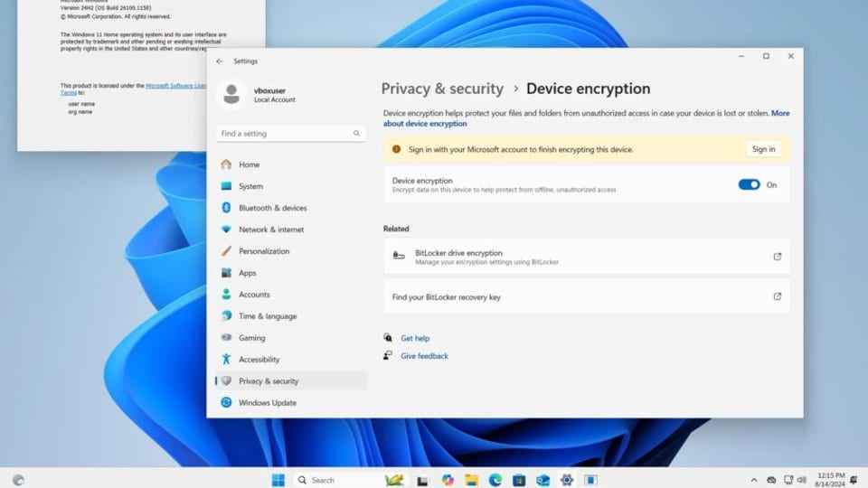Go to Windows Update settings
868x488 pixels.
(290, 402)
